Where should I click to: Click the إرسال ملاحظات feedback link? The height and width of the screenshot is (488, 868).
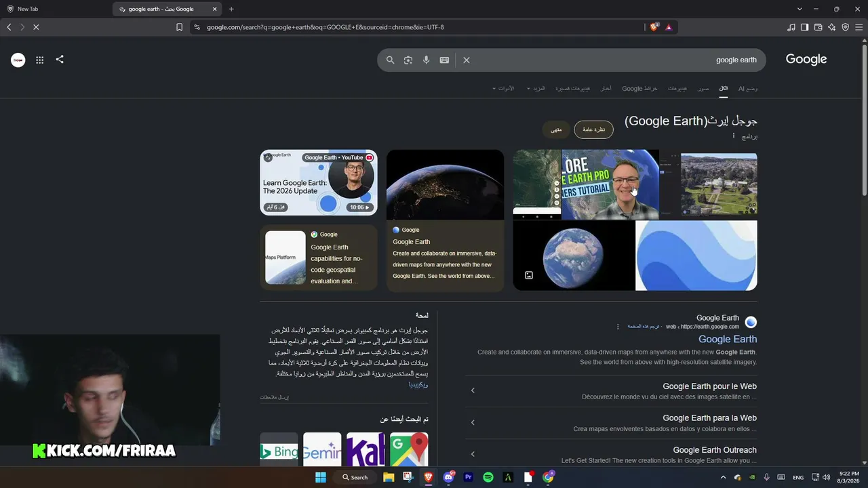pos(275,397)
